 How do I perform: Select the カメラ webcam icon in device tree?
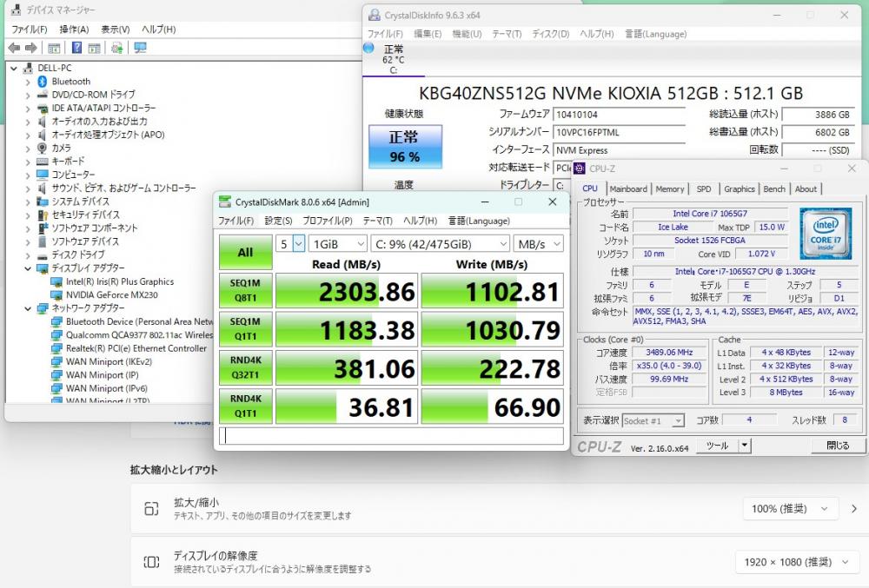pyautogui.click(x=42, y=148)
